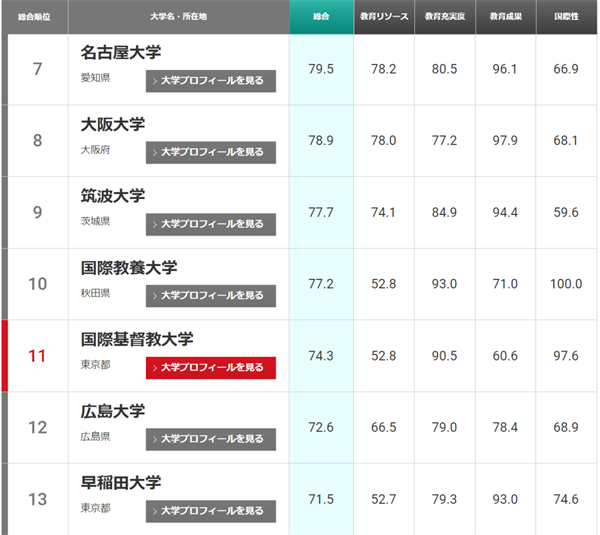This screenshot has height=535, width=600.
Task: Click 総合順位 column header
Action: [35, 17]
